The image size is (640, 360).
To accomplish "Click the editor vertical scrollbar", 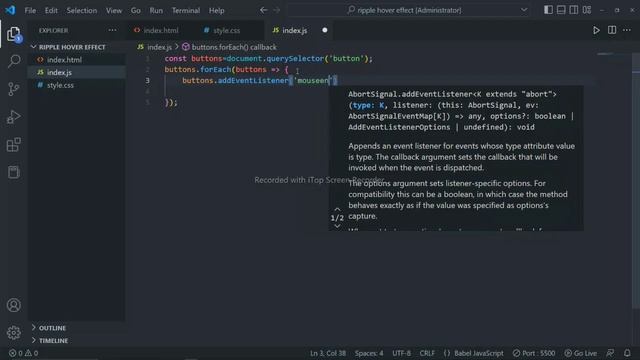I will point(636,180).
